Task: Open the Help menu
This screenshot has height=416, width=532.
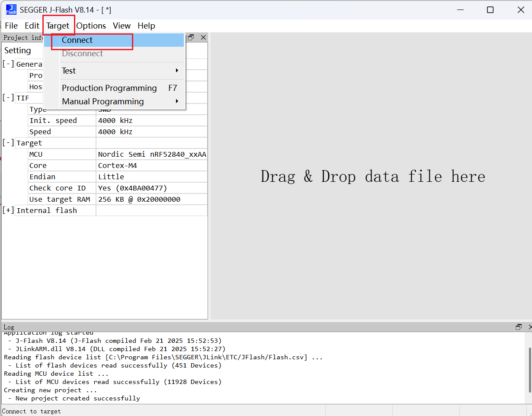Action: tap(147, 26)
